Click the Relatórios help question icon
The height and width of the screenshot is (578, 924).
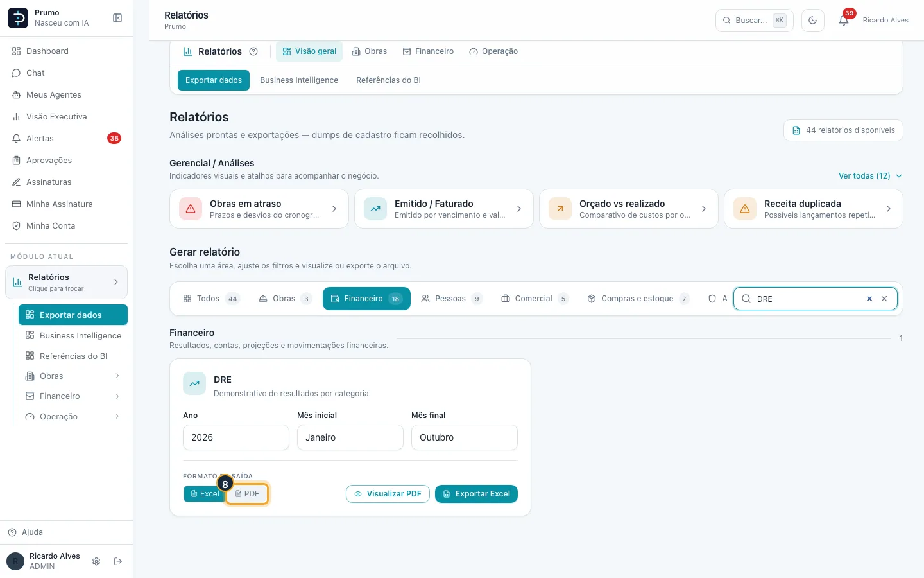[x=253, y=51]
